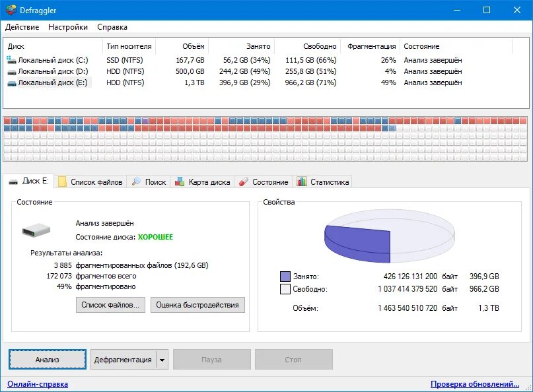Image resolution: width=533 pixels, height=392 pixels.
Task: Click the 500,0 GB capacity cell
Action: tap(190, 71)
